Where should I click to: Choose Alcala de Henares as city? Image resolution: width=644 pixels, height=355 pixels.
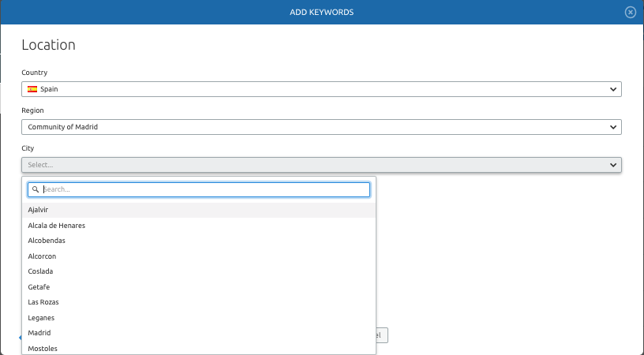(x=56, y=226)
